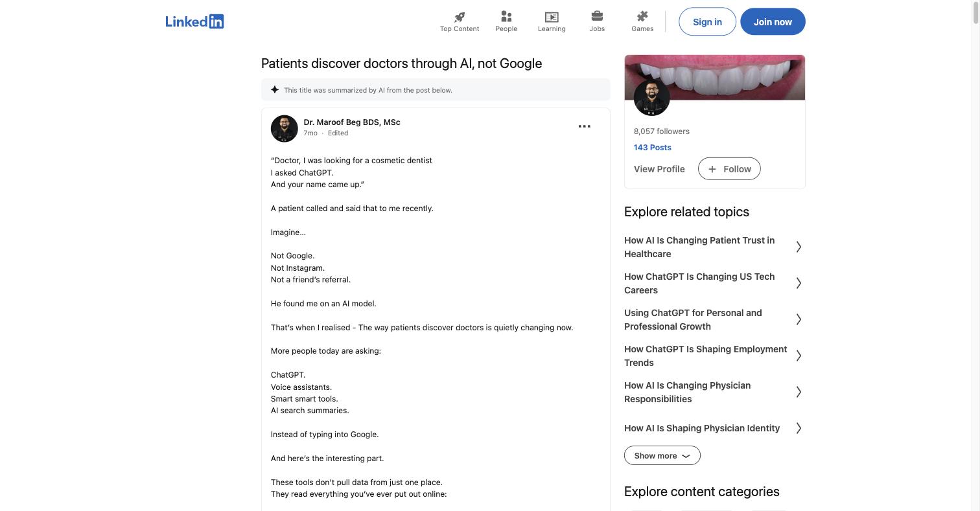Click the Join now button
The width and height of the screenshot is (980, 511).
pyautogui.click(x=773, y=22)
